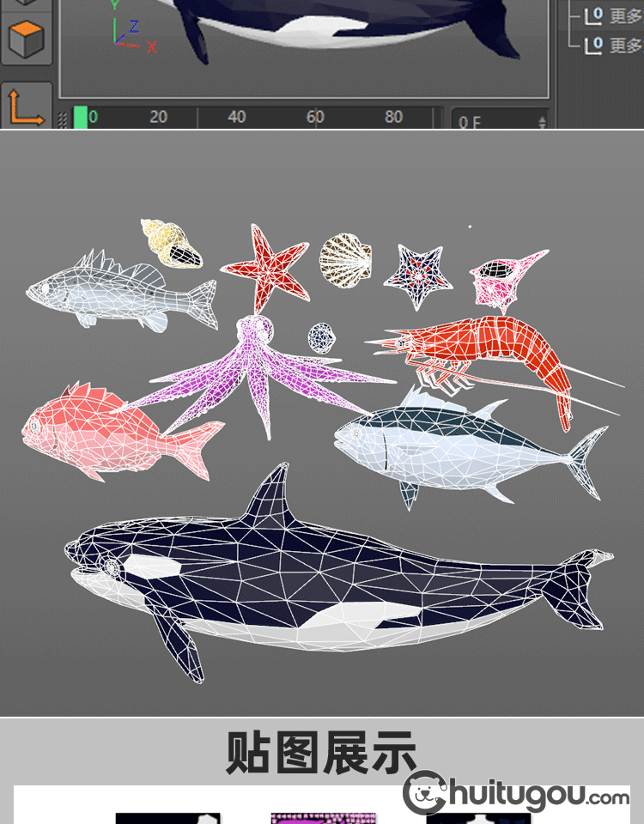This screenshot has height=824, width=644.
Task: Click the brown scallop shell model
Action: tap(346, 259)
